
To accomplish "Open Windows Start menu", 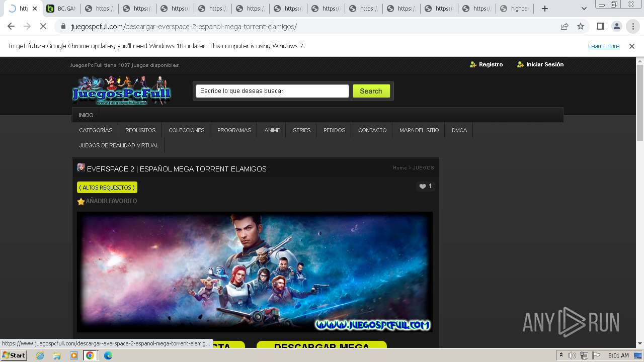I will tap(14, 355).
